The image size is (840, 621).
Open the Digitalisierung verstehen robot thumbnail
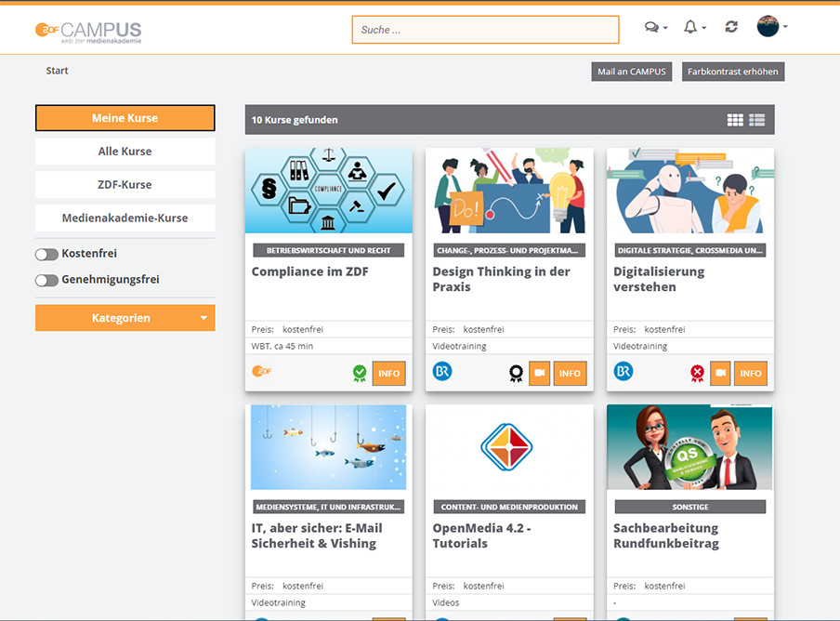click(690, 191)
